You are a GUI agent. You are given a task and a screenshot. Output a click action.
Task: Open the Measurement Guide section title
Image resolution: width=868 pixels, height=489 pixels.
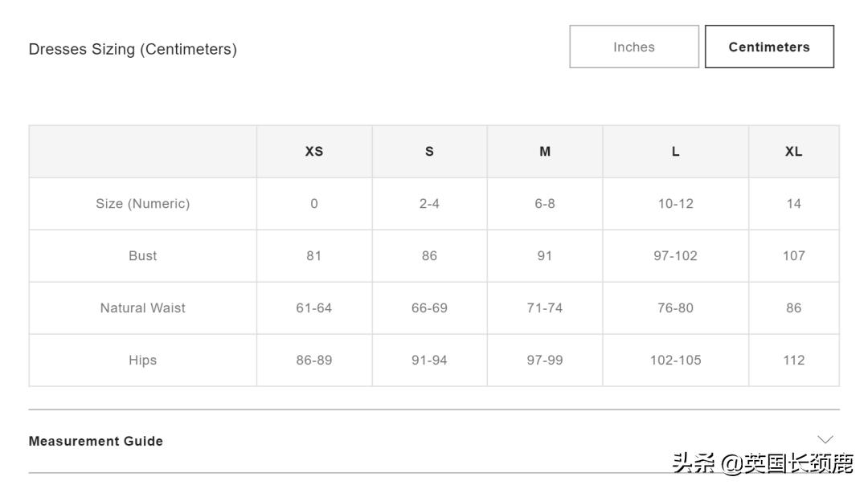click(96, 441)
